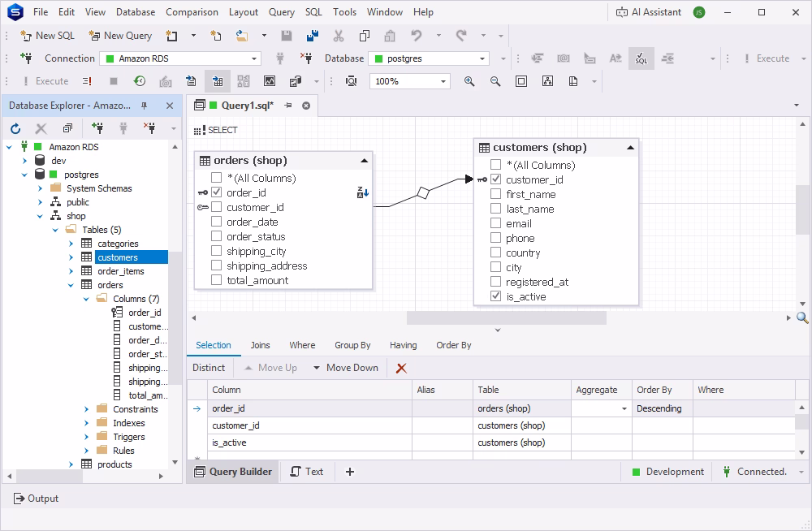
Task: Click the Save disk icon
Action: pyautogui.click(x=287, y=36)
